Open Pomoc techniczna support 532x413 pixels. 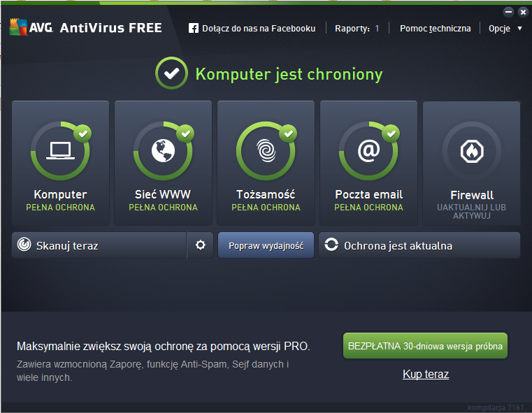(x=436, y=29)
